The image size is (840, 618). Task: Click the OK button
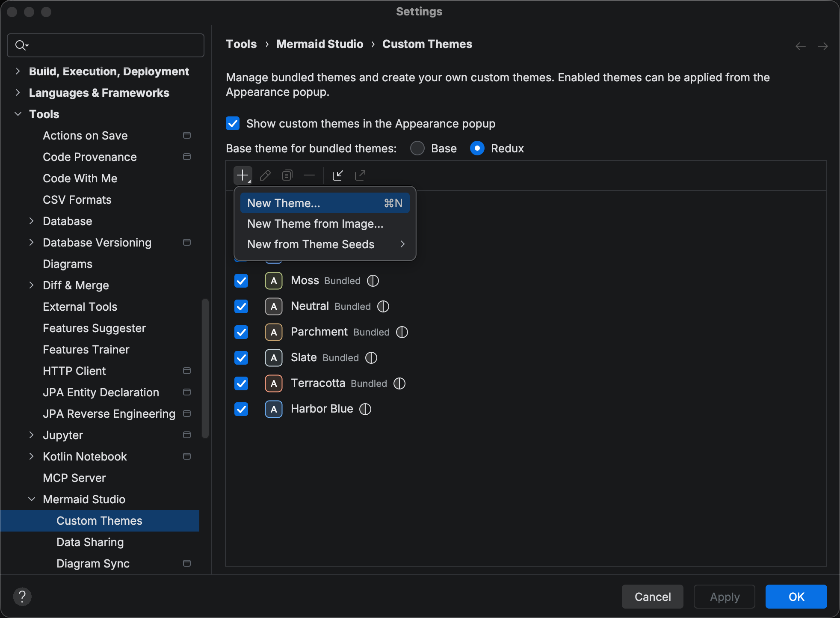click(x=796, y=597)
